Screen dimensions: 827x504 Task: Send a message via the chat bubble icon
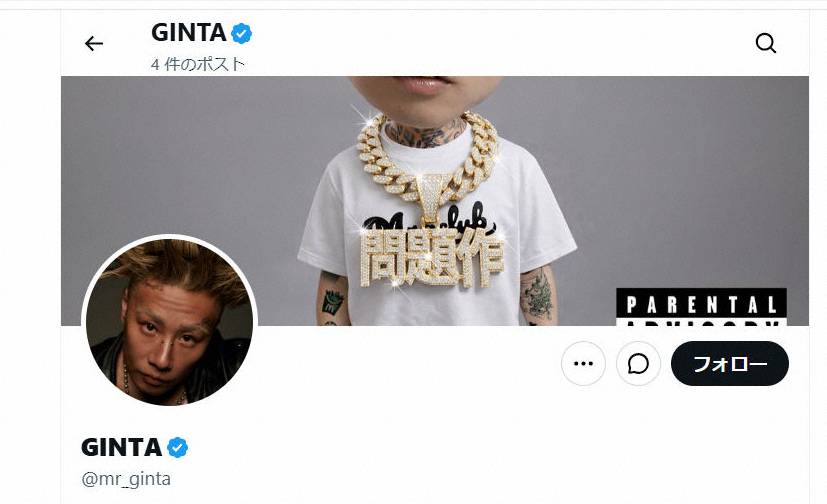point(638,363)
